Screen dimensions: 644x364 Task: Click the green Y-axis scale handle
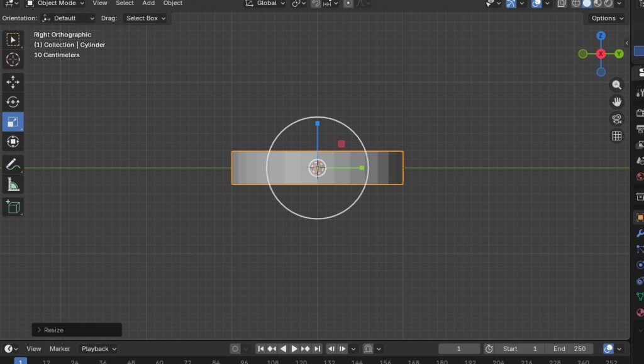click(x=362, y=168)
